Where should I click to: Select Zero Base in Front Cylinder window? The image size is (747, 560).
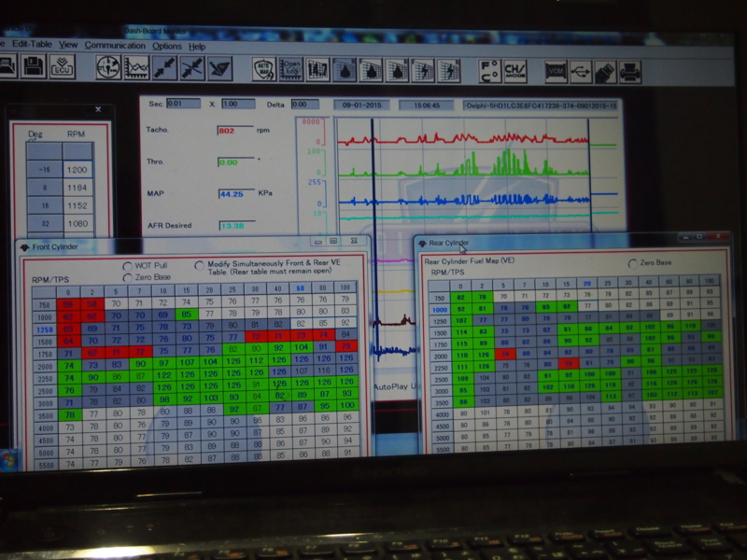point(127,277)
